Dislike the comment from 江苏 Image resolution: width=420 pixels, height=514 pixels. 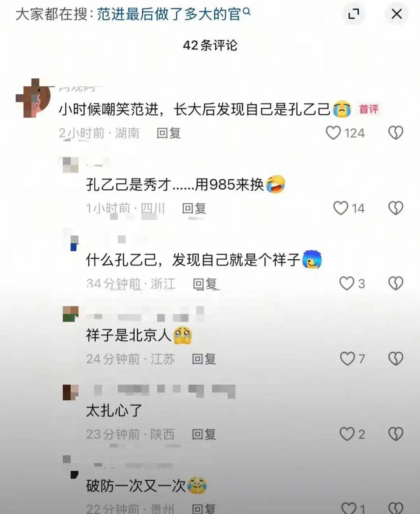(x=395, y=358)
